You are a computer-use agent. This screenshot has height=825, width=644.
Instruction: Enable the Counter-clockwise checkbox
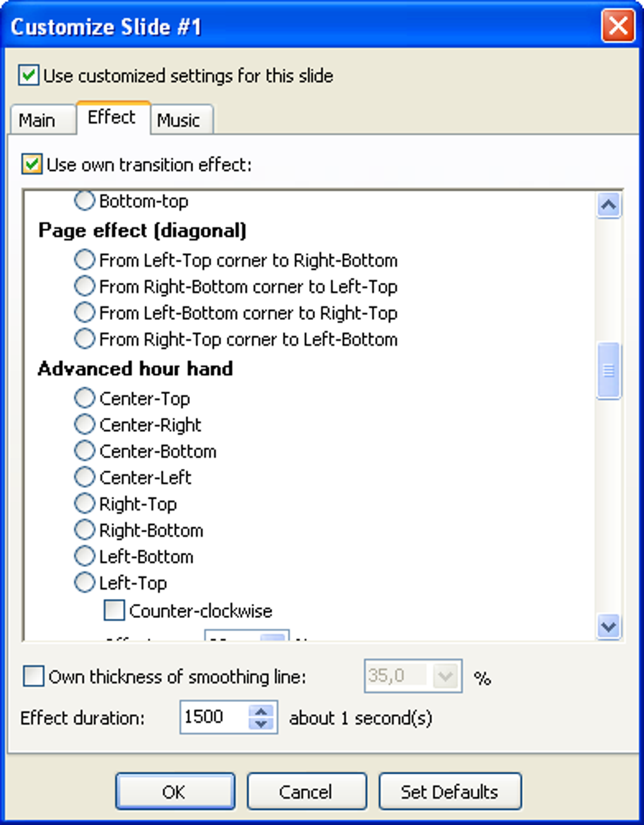point(114,610)
